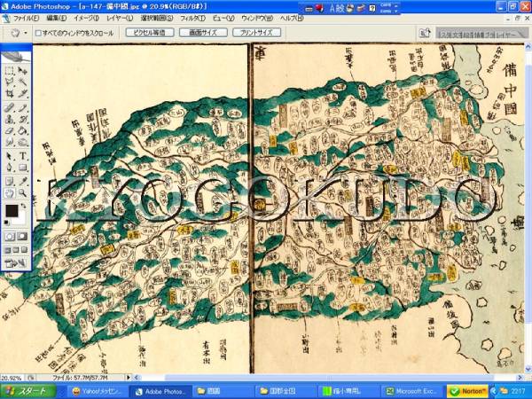Open the ファイル menu
Viewport: 532px width, 399px height.
pos(26,19)
